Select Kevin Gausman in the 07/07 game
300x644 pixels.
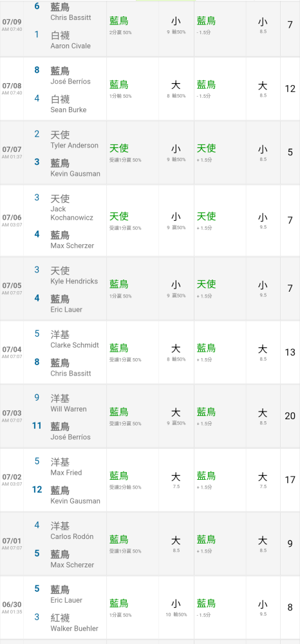(x=75, y=174)
